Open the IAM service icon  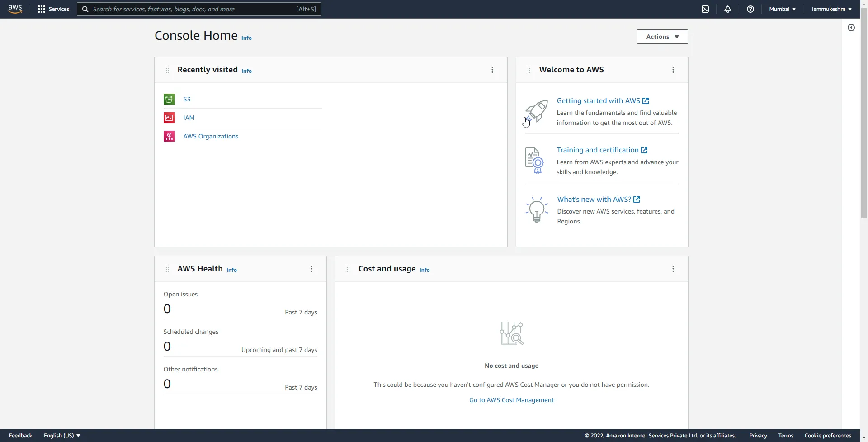pyautogui.click(x=169, y=117)
